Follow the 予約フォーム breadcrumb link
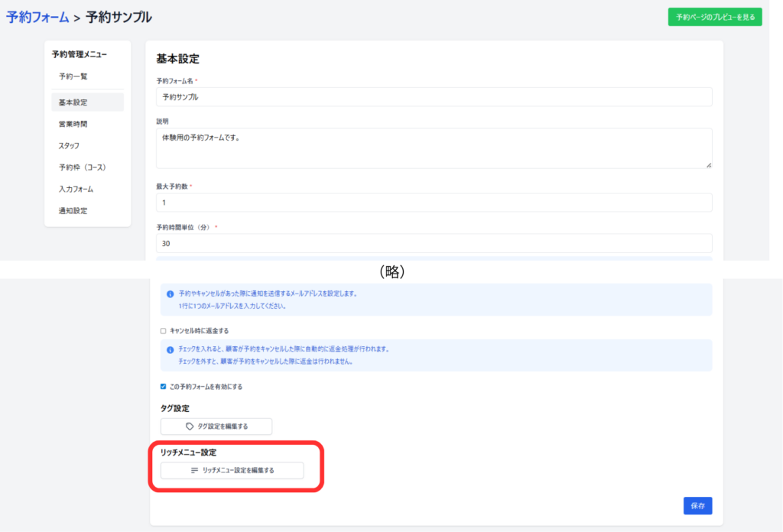 point(37,17)
